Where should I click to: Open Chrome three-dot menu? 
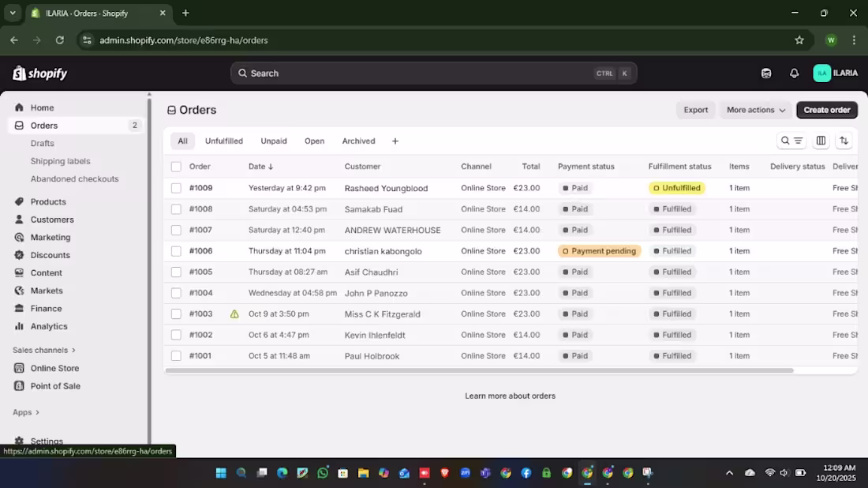[854, 40]
